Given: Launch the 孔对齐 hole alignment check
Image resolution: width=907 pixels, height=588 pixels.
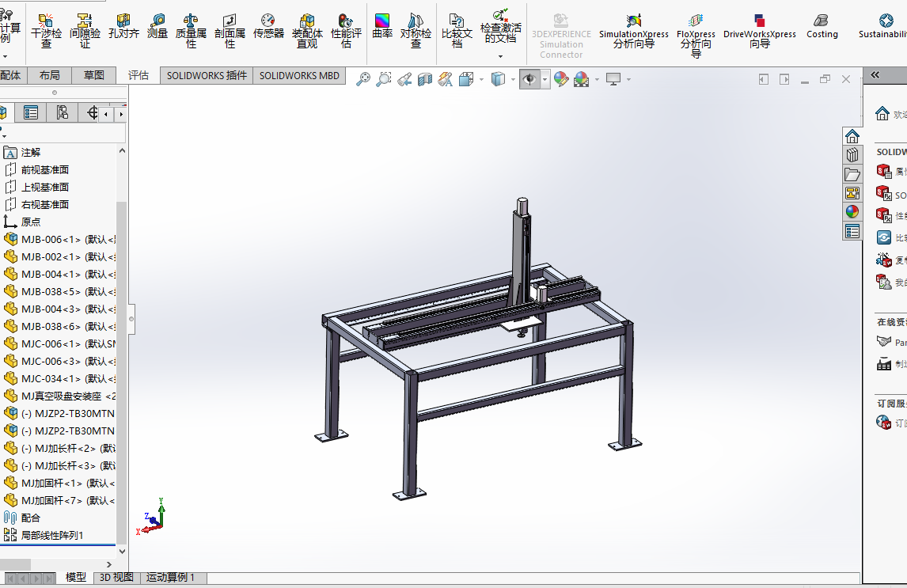Looking at the screenshot, I should (123, 27).
